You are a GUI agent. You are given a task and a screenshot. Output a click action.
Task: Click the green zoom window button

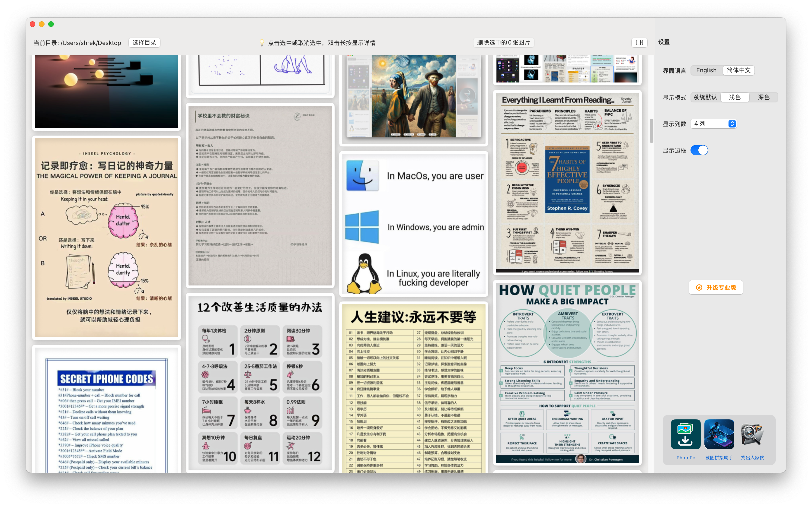[51, 24]
